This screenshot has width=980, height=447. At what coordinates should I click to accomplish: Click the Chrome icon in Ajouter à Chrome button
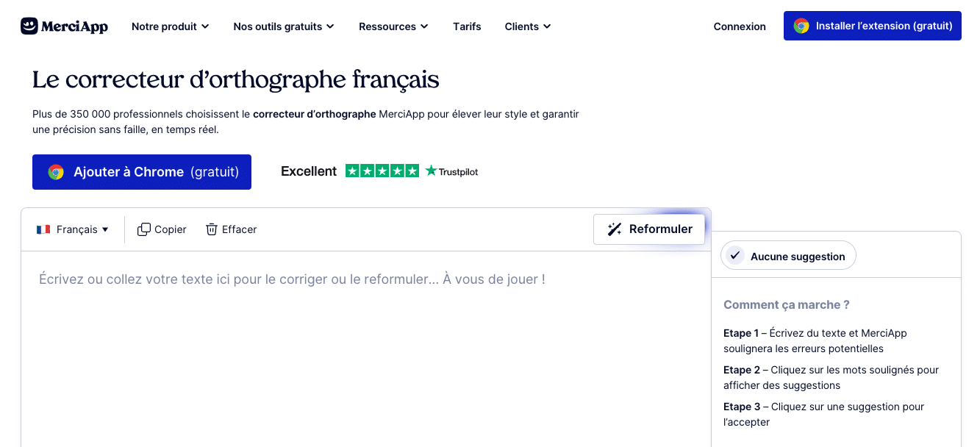pos(56,172)
